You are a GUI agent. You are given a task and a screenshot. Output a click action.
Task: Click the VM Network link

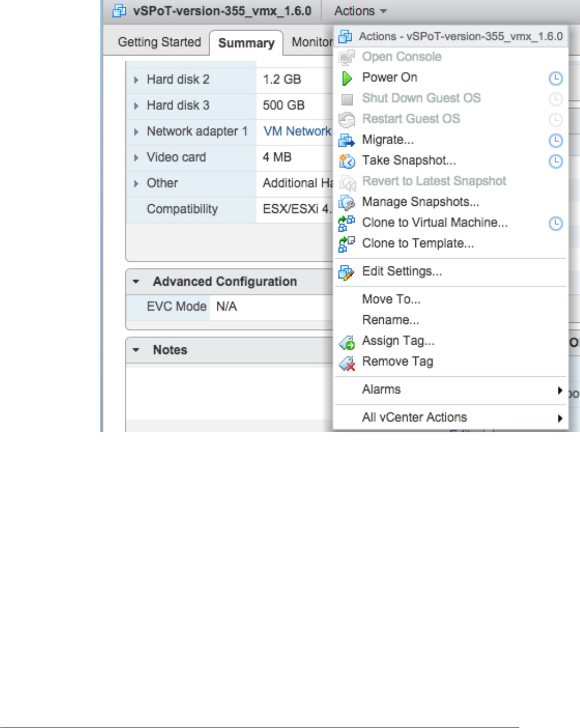coord(297,132)
